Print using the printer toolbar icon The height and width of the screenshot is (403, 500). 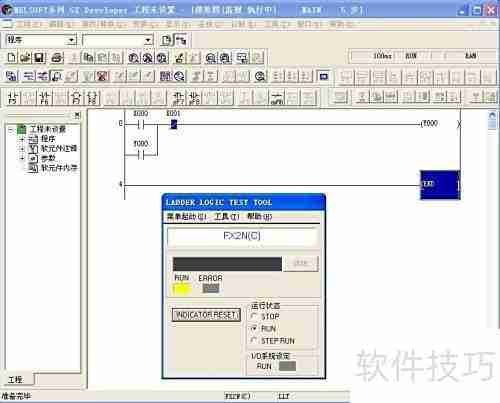pos(57,58)
